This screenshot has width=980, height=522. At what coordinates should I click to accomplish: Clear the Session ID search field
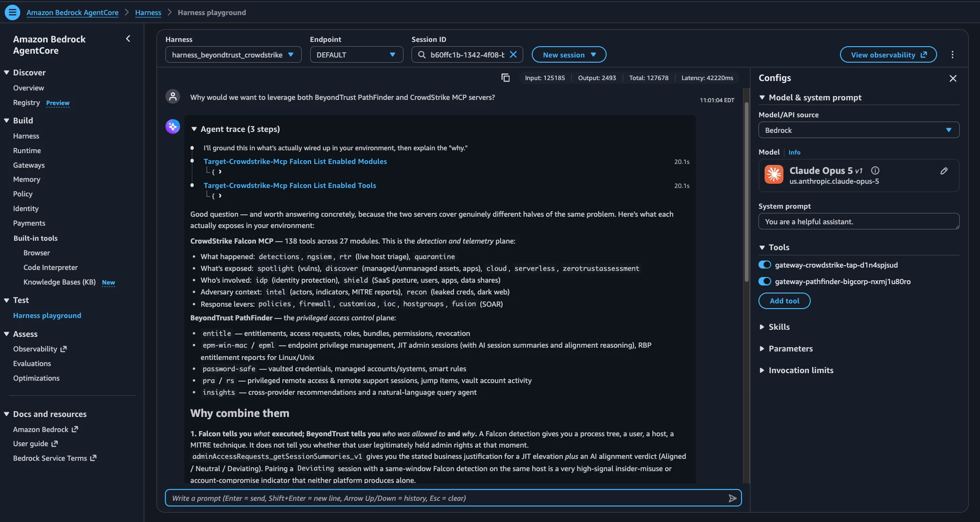coord(513,55)
